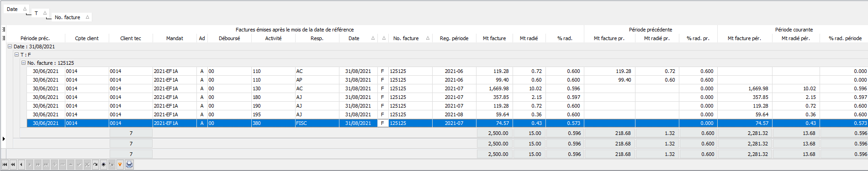Image resolution: width=868 pixels, height=171 pixels.
Task: Select the activity 380 cell
Action: pos(273,123)
